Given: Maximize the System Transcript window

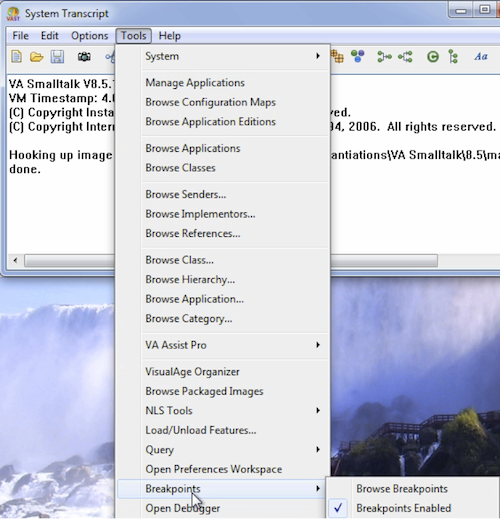Looking at the screenshot, I should tap(484, 10).
